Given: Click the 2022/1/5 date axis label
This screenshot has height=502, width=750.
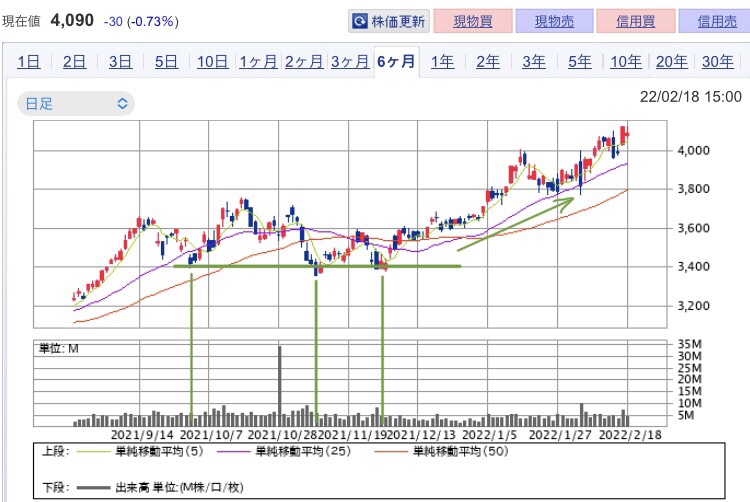Looking at the screenshot, I should pos(489,435).
